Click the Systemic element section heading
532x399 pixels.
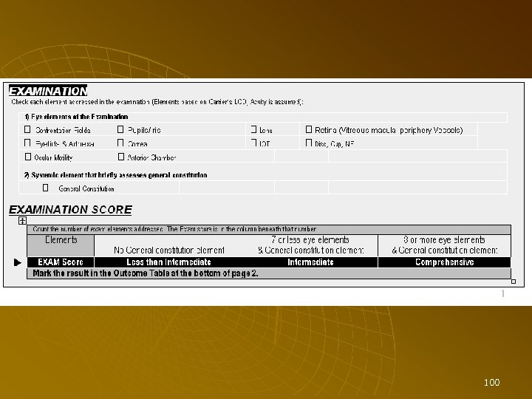click(x=115, y=175)
